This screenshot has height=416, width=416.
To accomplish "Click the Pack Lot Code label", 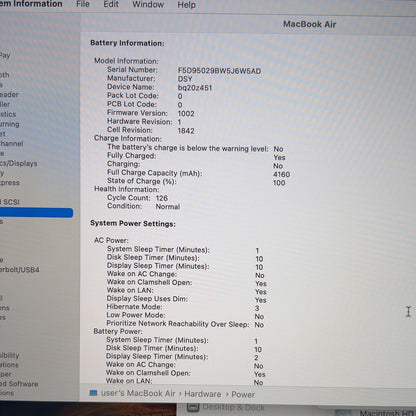I will (x=133, y=96).
